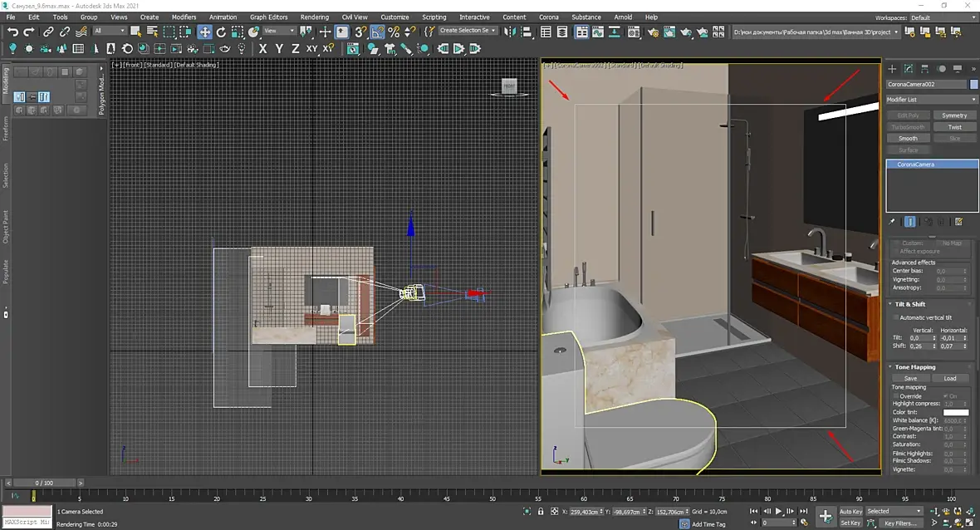Click the Undo arrow in main toolbar
The width and height of the screenshot is (980, 530).
[12, 32]
